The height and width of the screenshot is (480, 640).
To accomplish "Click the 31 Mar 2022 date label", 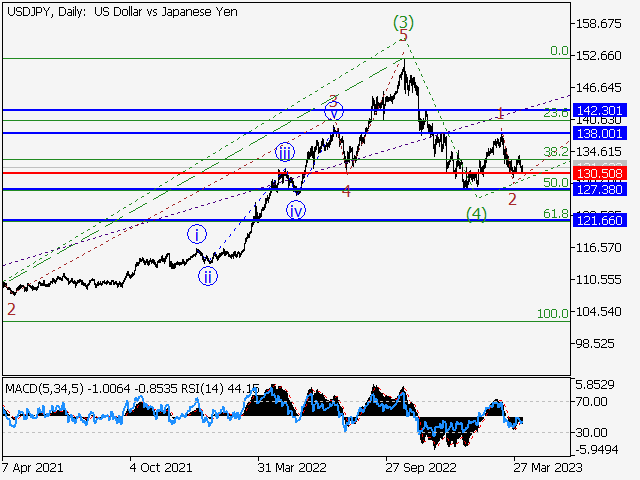I will click(x=292, y=468).
